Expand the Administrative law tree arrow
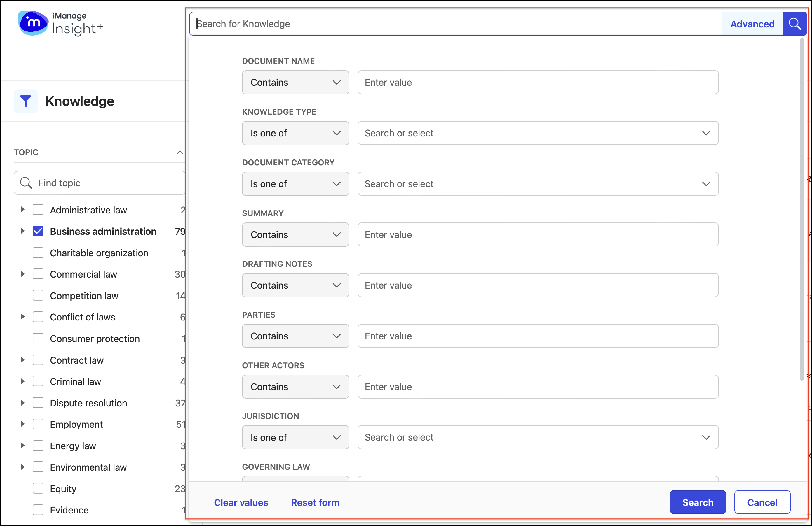This screenshot has width=812, height=526. click(22, 210)
